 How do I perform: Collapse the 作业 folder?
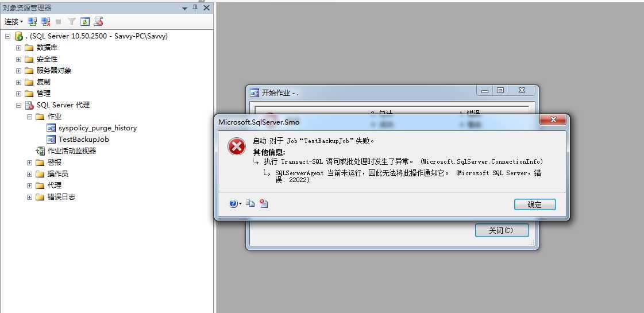pos(29,117)
